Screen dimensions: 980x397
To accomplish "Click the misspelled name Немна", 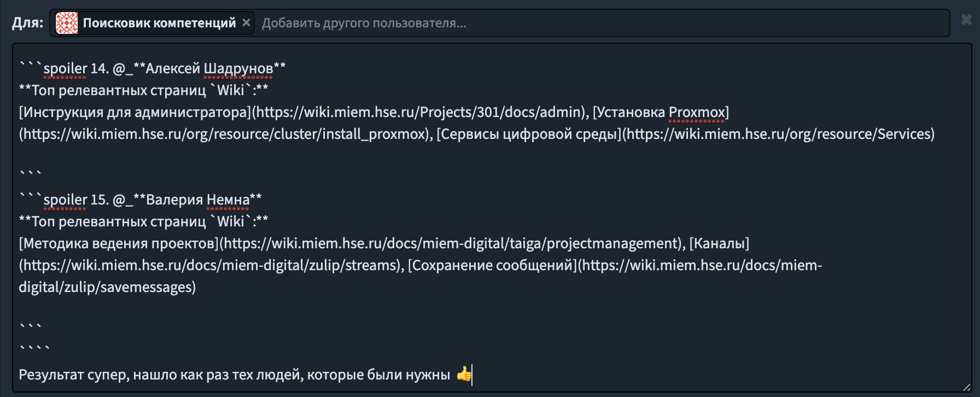I will tap(228, 200).
